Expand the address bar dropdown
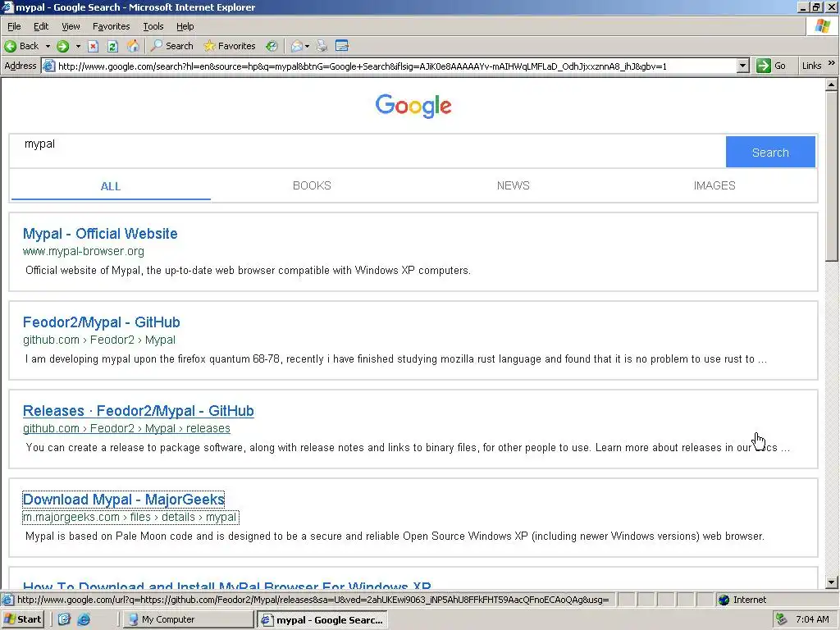Viewport: 840px width, 630px height. pos(742,66)
